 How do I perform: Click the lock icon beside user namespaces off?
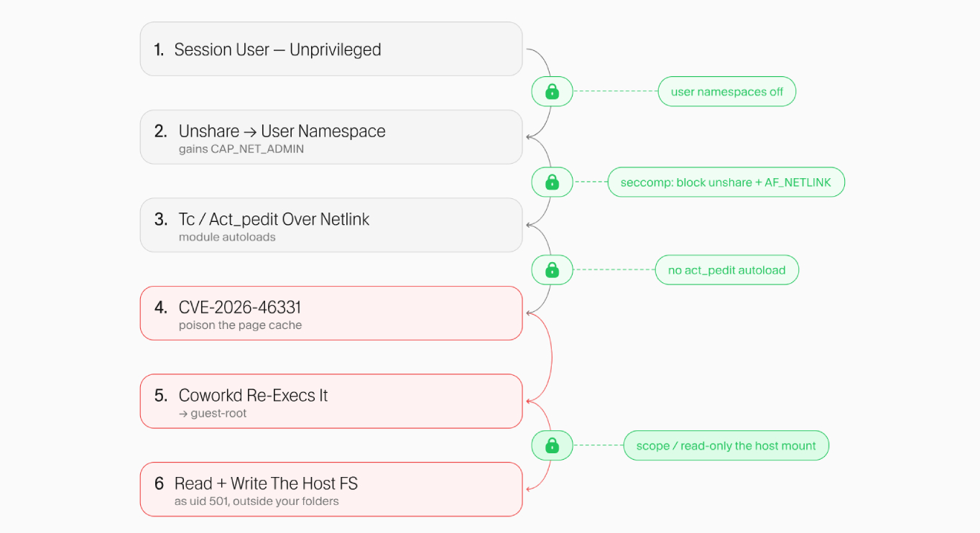[552, 91]
